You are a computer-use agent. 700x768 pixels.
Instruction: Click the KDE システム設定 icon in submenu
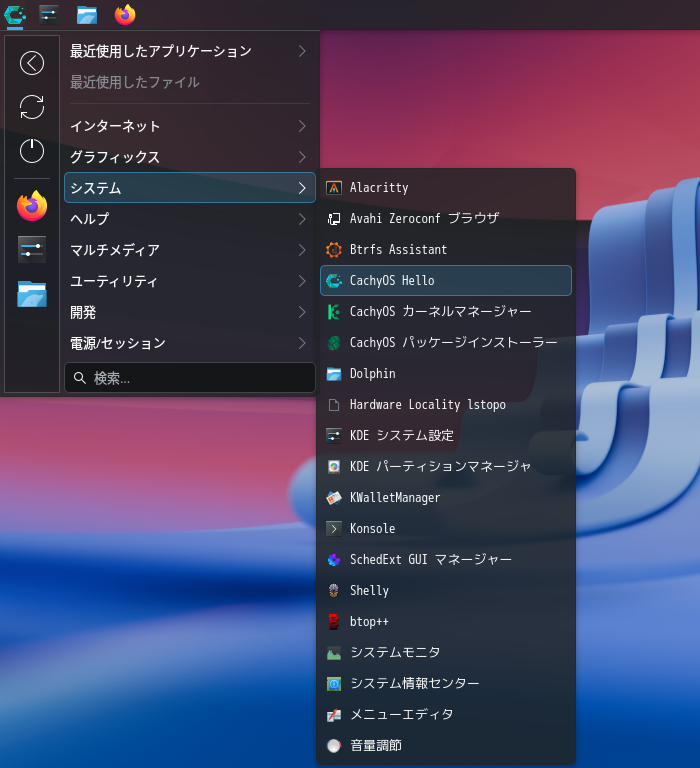pos(334,435)
